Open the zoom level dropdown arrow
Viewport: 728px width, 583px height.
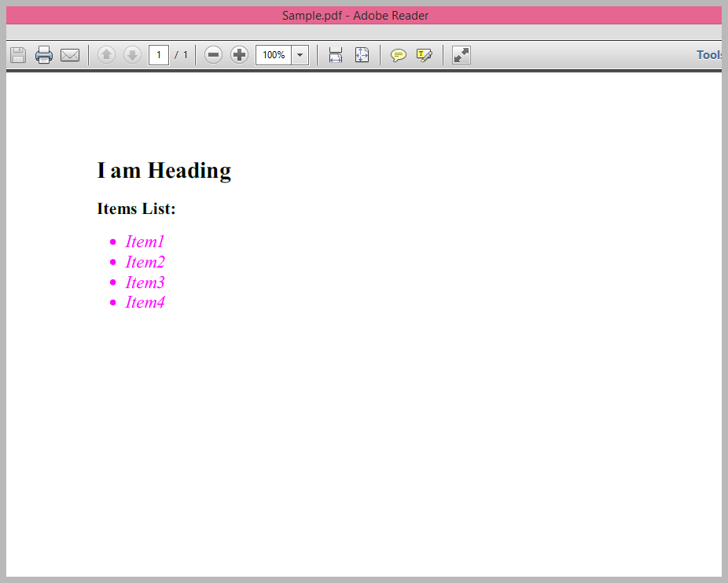pyautogui.click(x=300, y=55)
